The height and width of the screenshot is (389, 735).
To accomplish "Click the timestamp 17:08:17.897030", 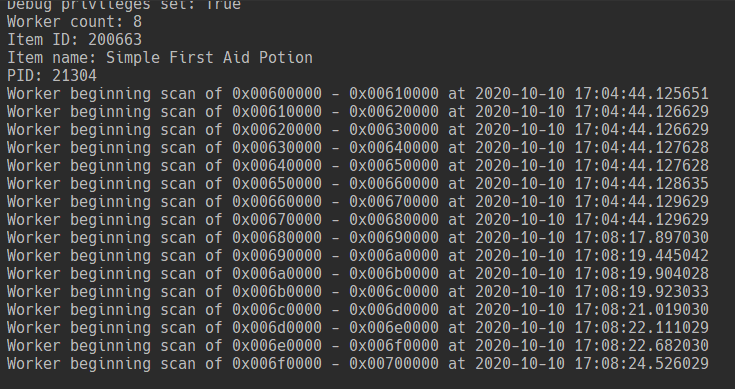I will 642,238.
